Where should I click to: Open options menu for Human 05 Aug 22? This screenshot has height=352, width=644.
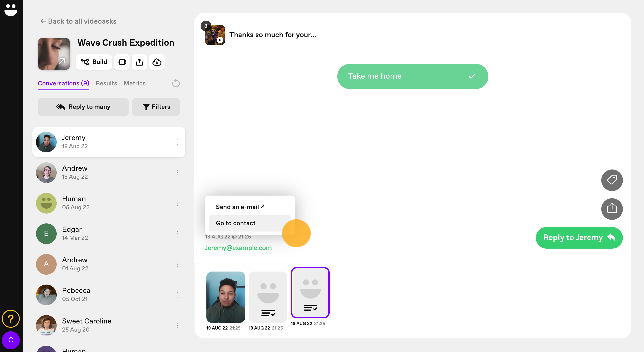tap(177, 203)
